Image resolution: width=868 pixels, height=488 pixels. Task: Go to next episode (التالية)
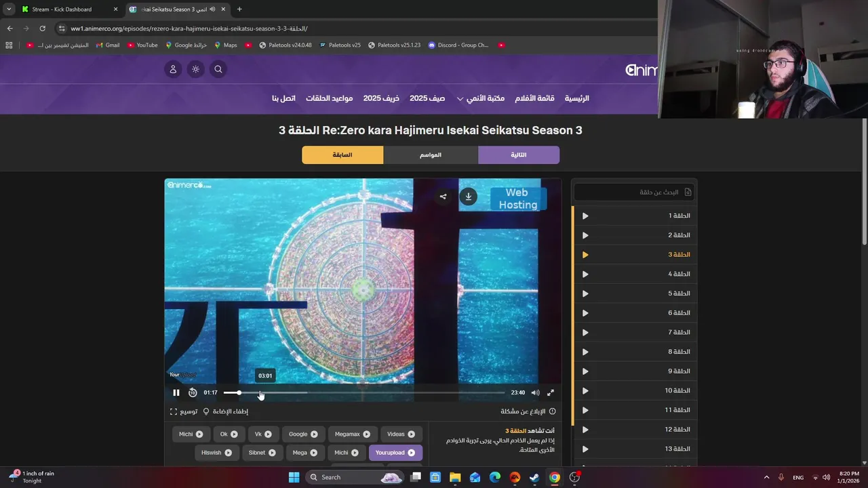[519, 155]
